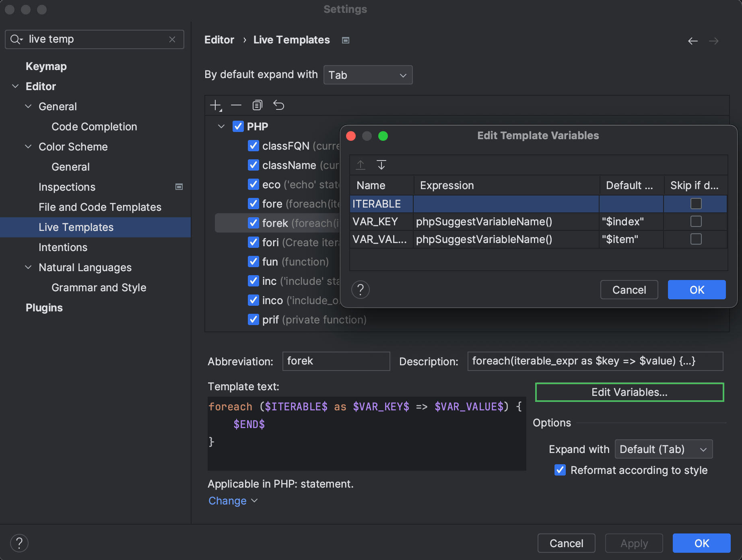The width and height of the screenshot is (742, 560).
Task: Click the back navigation arrow
Action: [693, 41]
